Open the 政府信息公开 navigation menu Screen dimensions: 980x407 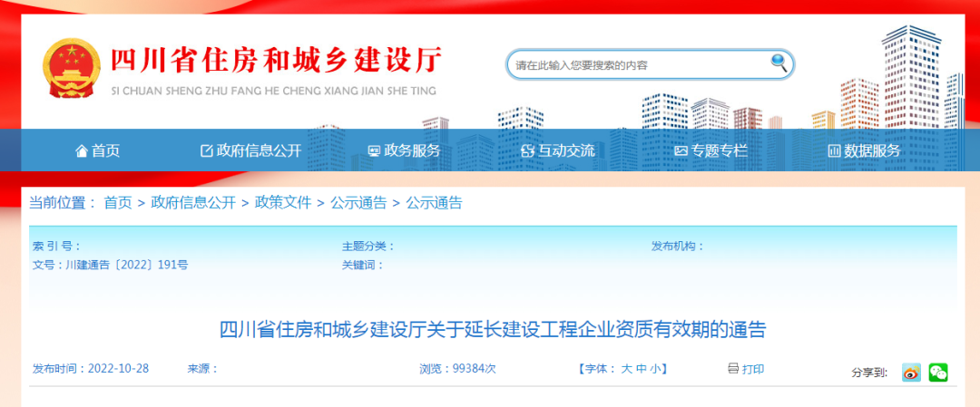click(x=250, y=151)
